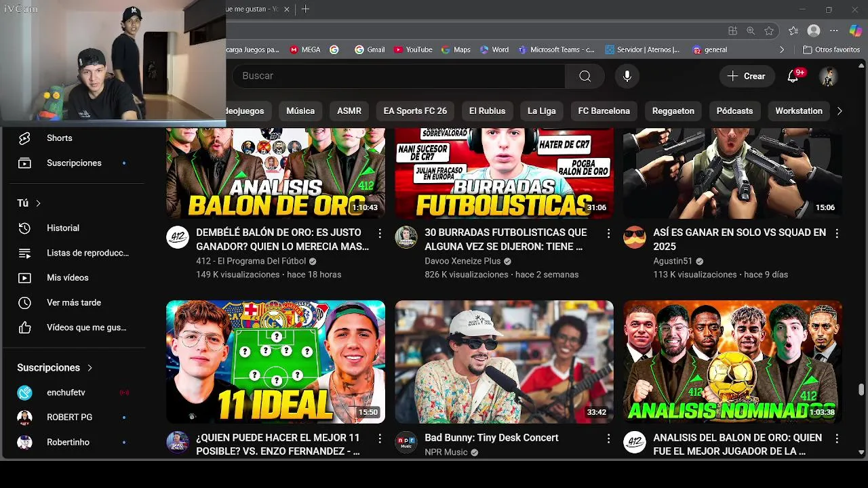Click the page vertical scrollbar thumb

[861, 389]
